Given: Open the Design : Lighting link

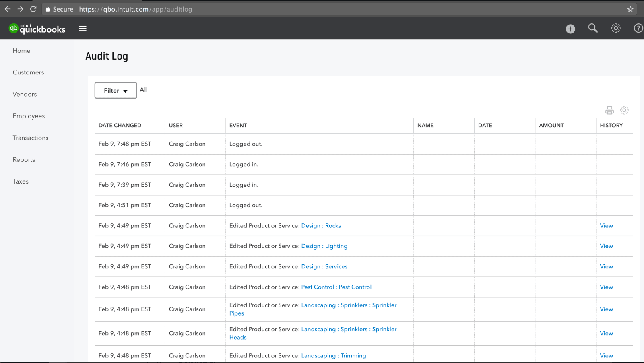Looking at the screenshot, I should coord(324,246).
